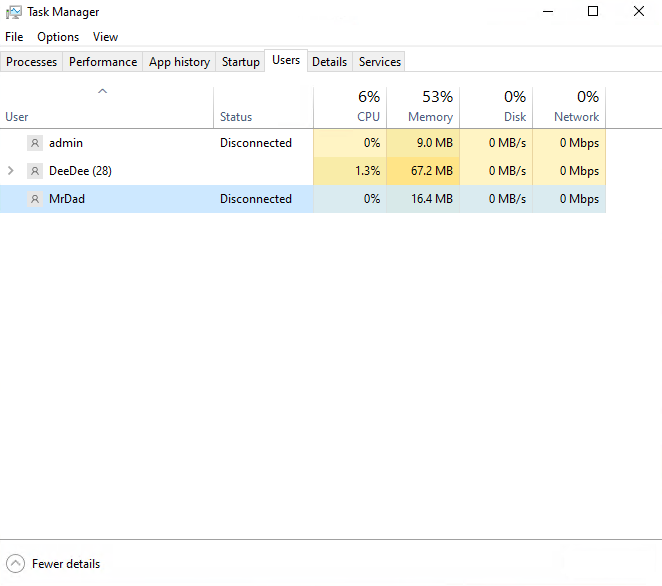Switch to the App history tab
662x586 pixels.
(179, 62)
